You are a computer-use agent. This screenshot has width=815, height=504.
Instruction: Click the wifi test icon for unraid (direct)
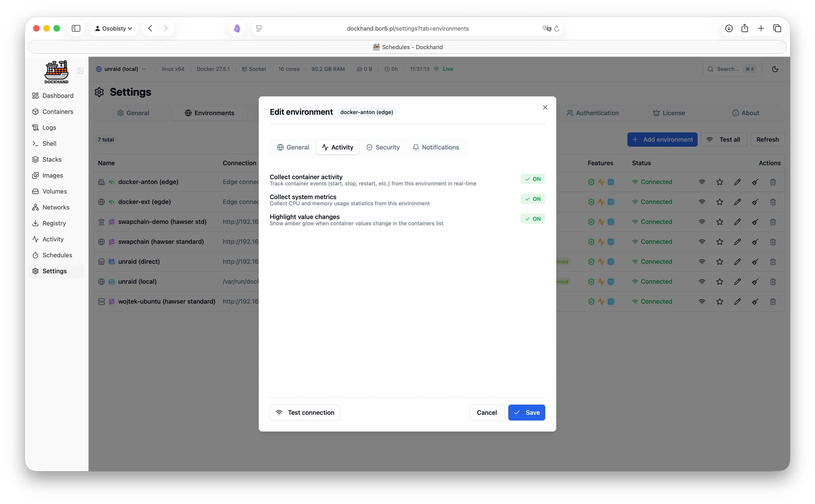(702, 262)
